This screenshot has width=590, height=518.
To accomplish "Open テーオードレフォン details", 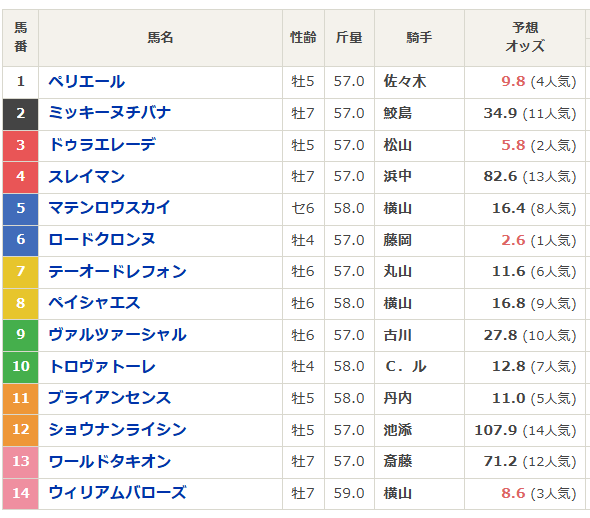I will coord(117,271).
